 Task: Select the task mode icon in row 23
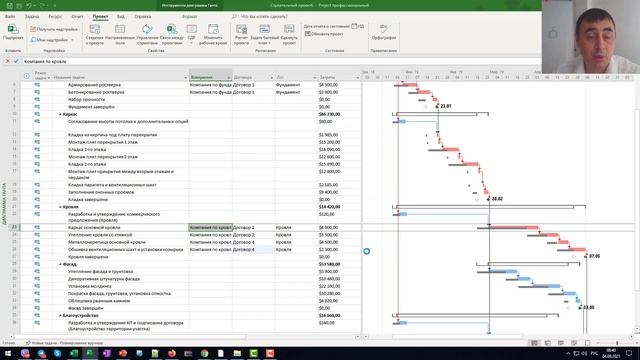click(x=37, y=227)
